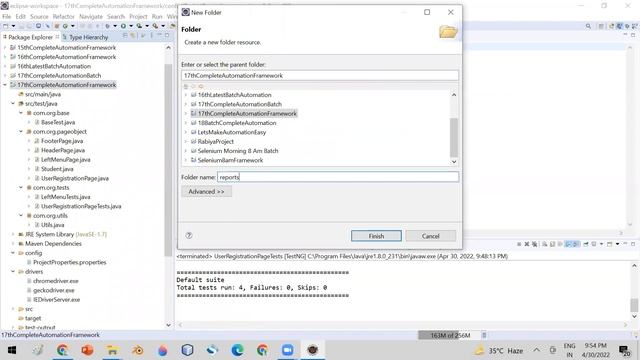Click the home icon above the dialog folder tree
This screenshot has width=640, height=360.
coord(186,87)
